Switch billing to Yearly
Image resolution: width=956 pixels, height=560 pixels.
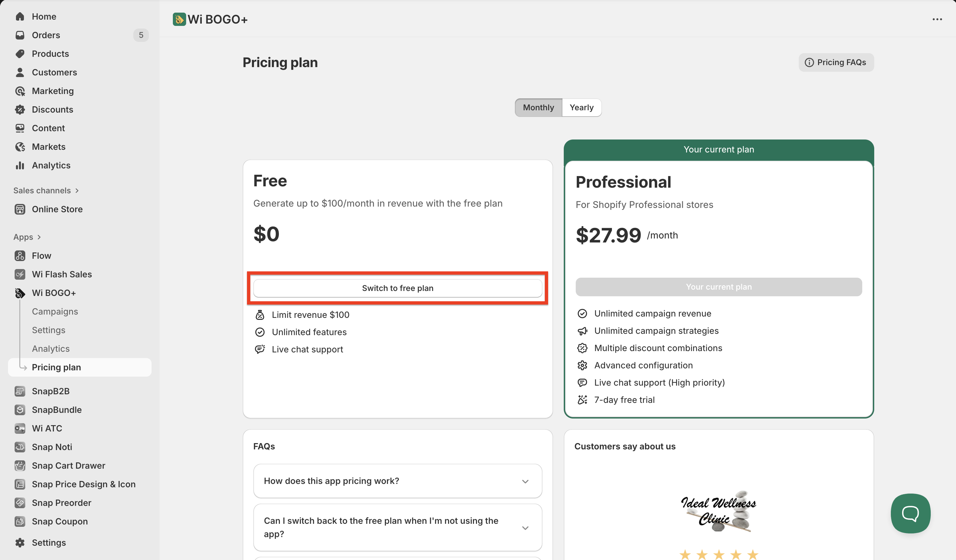[581, 108]
